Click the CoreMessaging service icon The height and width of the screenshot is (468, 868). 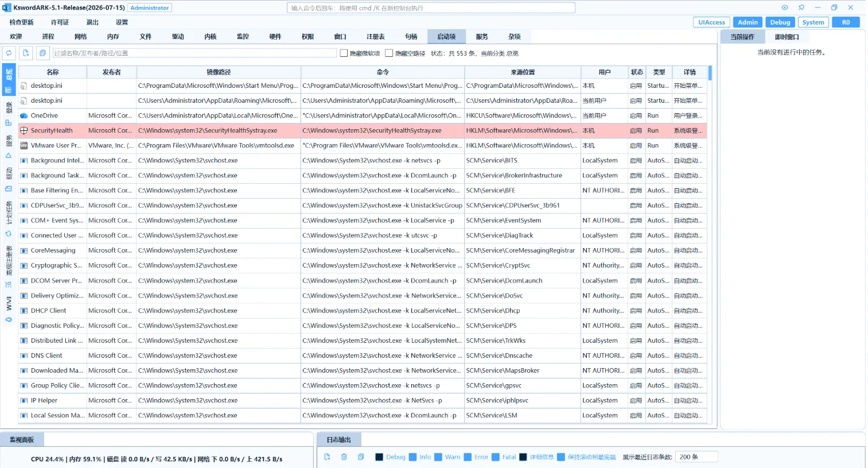point(24,250)
